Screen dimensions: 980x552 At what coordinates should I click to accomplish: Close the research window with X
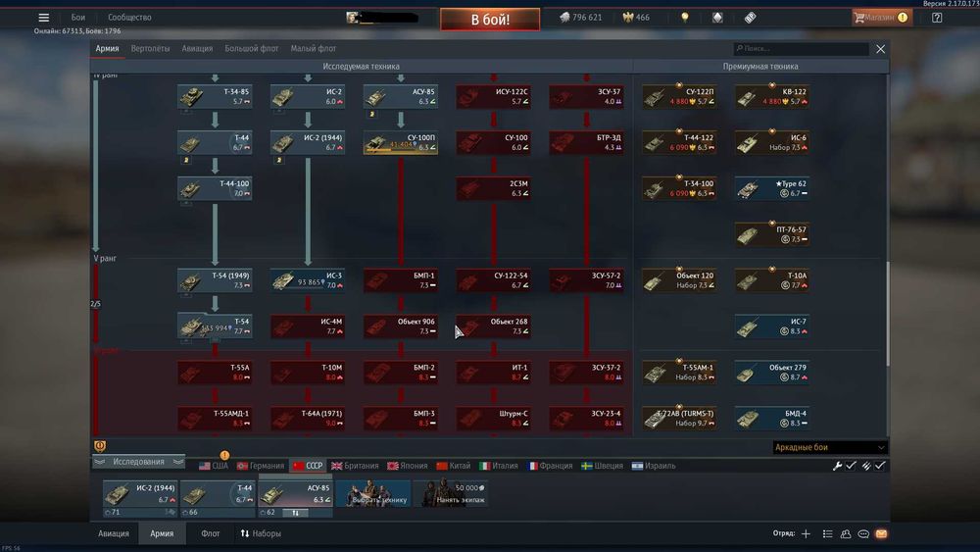(881, 49)
